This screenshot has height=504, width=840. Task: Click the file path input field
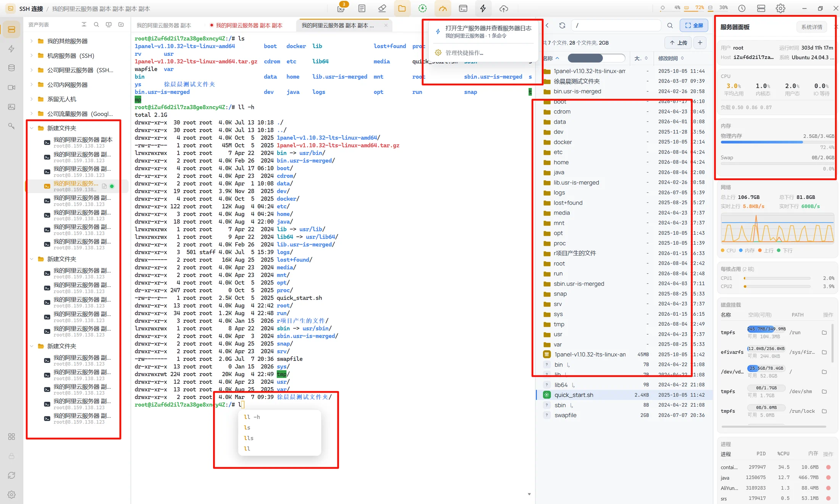click(616, 26)
